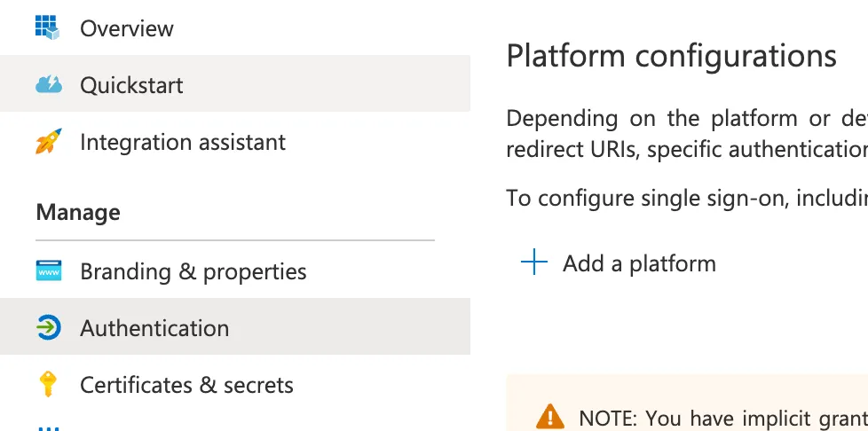Click the Platform configurations heading

pyautogui.click(x=672, y=56)
